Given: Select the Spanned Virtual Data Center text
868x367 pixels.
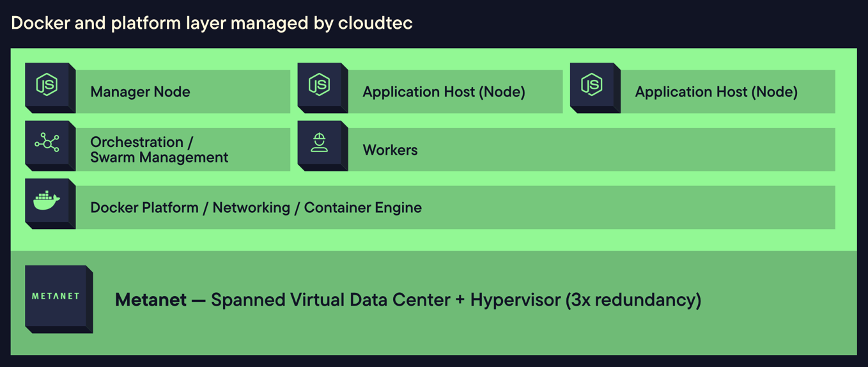Looking at the screenshot, I should 330,300.
